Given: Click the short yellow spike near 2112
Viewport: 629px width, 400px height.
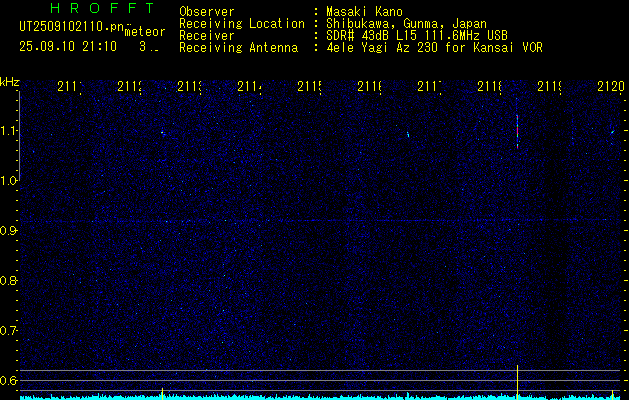Looking at the screenshot, I should pyautogui.click(x=162, y=394).
